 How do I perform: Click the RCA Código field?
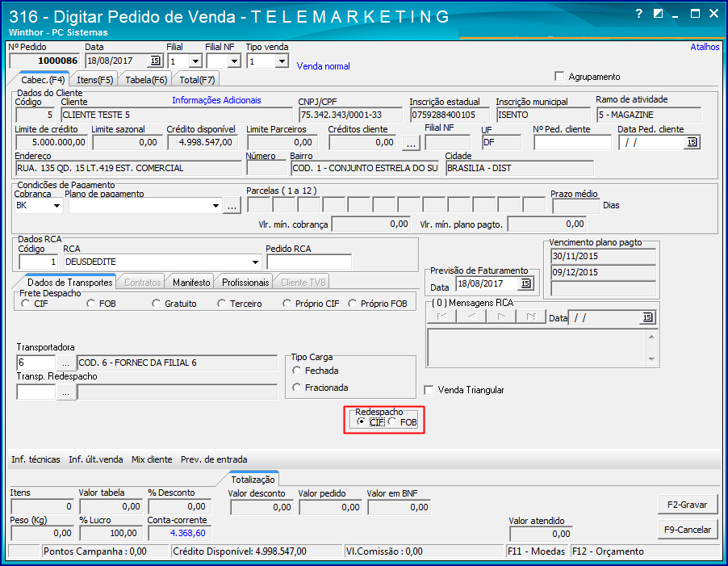coord(38,262)
